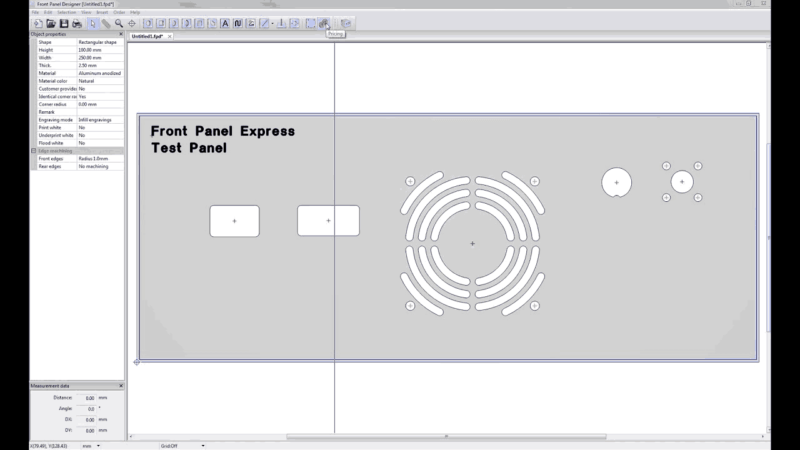800x450 pixels.
Task: Click the Material color value Natural
Action: [x=100, y=81]
